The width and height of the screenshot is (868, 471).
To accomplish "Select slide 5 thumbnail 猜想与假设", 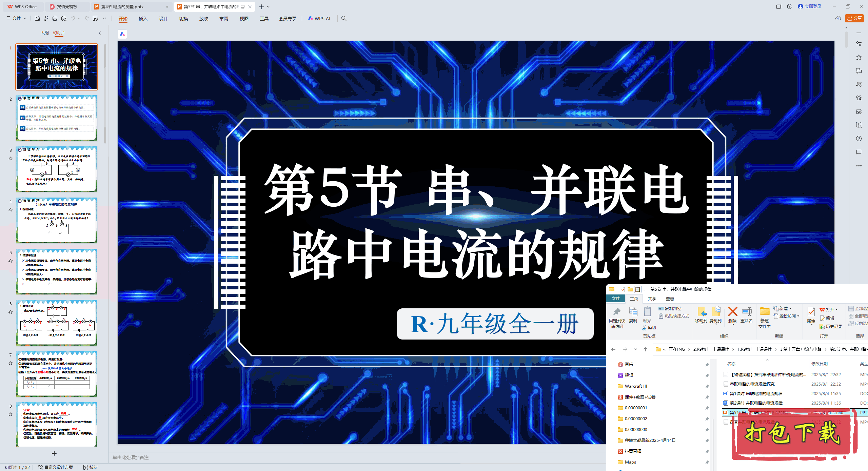I will pos(57,271).
